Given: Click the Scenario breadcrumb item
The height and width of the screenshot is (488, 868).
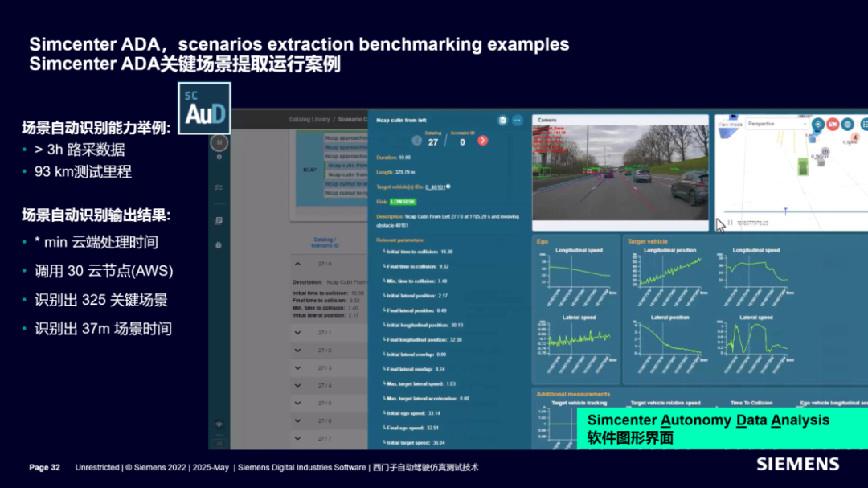Looking at the screenshot, I should (353, 120).
